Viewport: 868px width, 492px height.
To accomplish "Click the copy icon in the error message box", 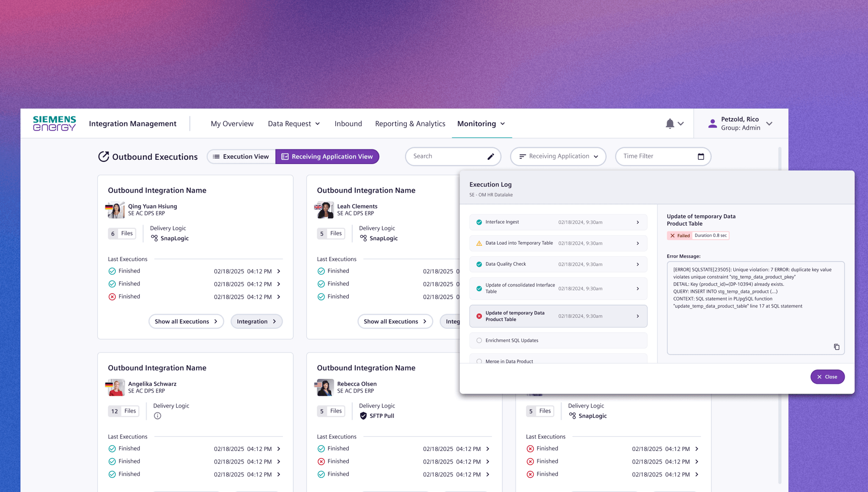I will coord(837,347).
